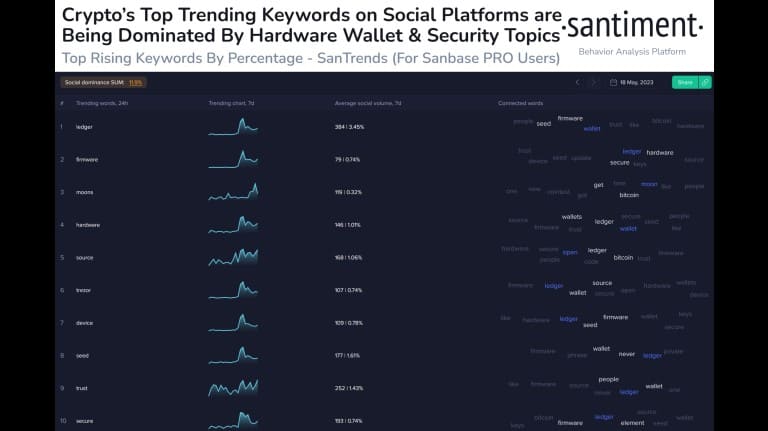Viewport: 768px width, 431px height.
Task: Click the Social dominance SUM badge
Action: point(103,82)
